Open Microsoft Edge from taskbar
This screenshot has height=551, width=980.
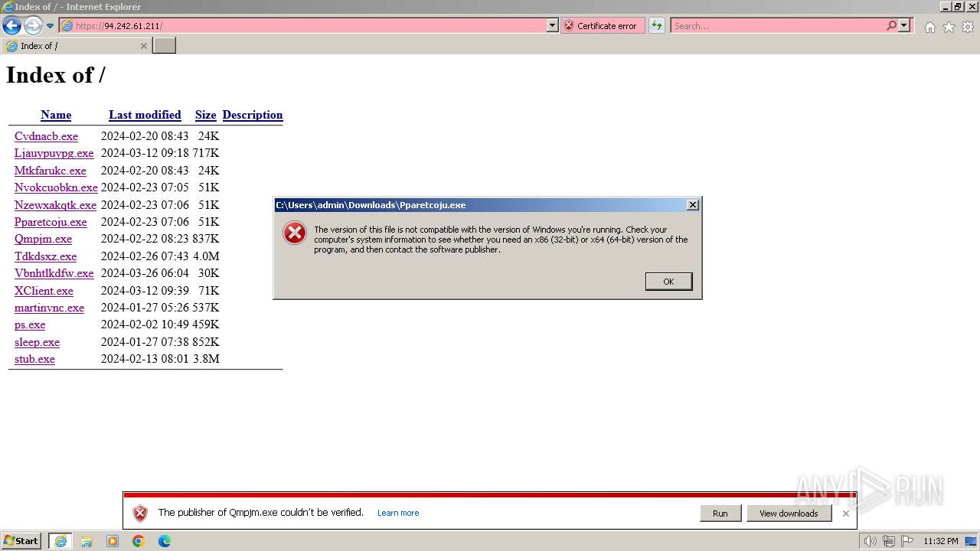tap(165, 541)
